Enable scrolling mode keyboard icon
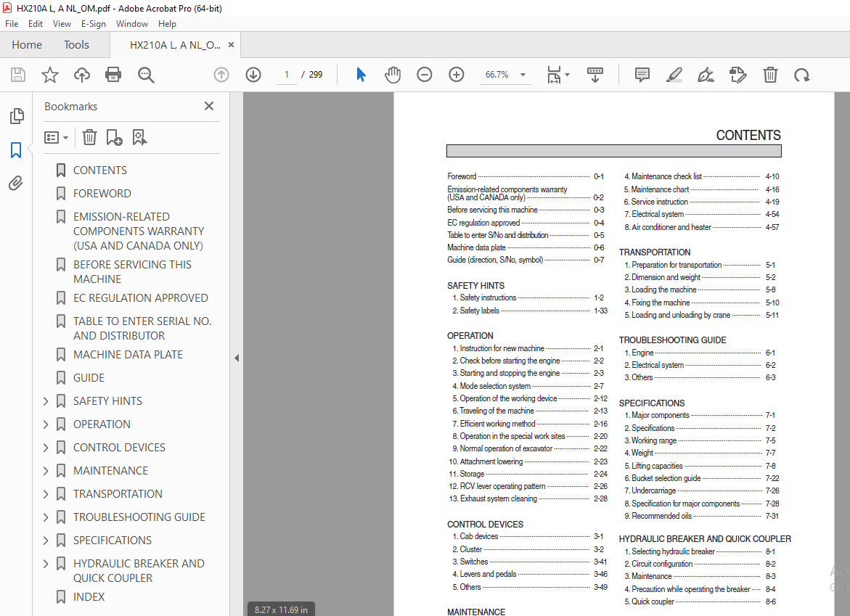Image resolution: width=850 pixels, height=616 pixels. coord(594,75)
